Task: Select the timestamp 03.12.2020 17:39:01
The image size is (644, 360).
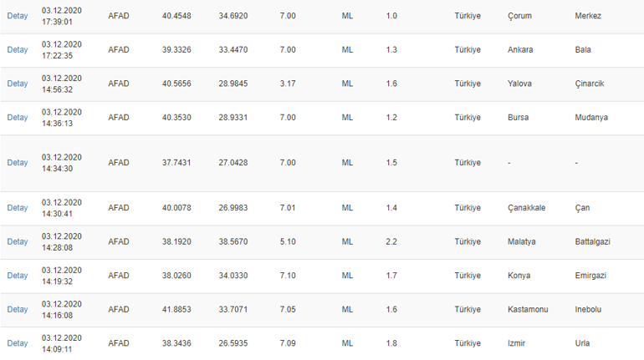Action: 62,16
